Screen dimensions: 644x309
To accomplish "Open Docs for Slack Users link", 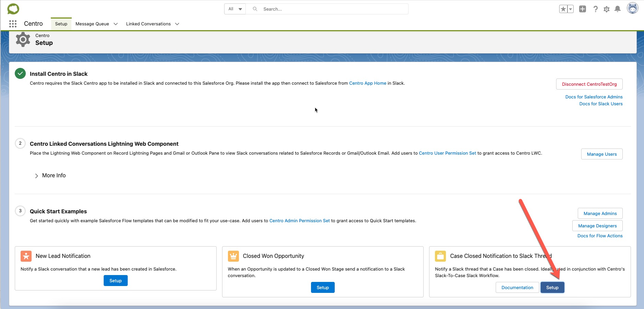I will [x=601, y=104].
